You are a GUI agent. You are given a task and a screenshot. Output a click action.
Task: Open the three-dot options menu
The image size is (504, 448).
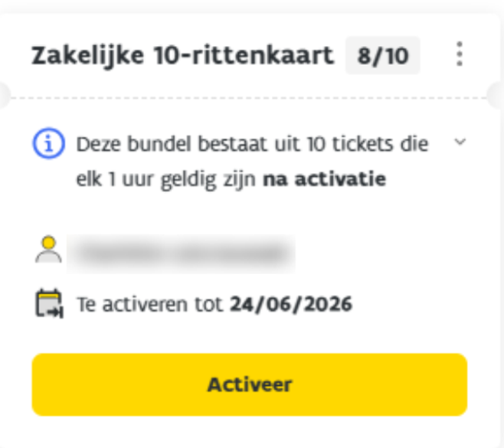460,54
